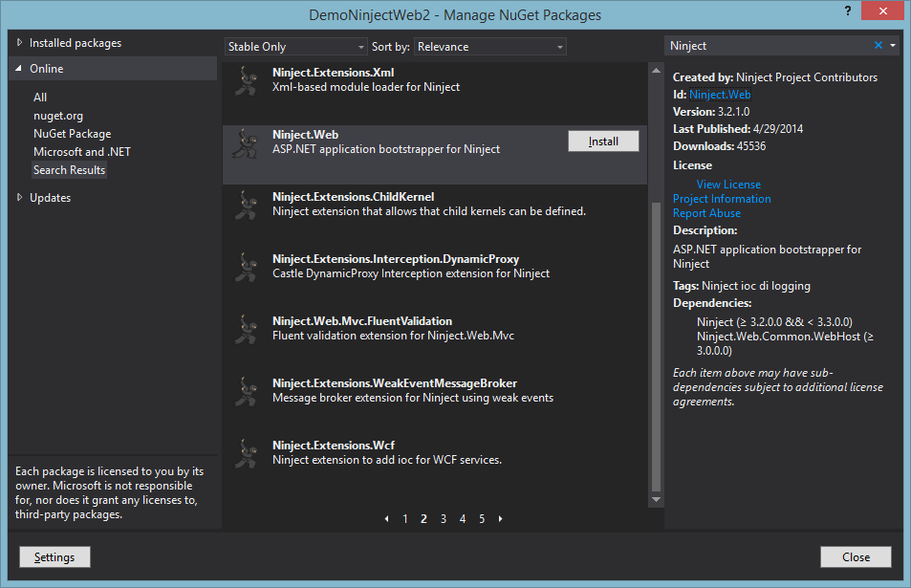911x588 pixels.
Task: Select the Ninject.Extensions.Xml package title
Action: 333,73
